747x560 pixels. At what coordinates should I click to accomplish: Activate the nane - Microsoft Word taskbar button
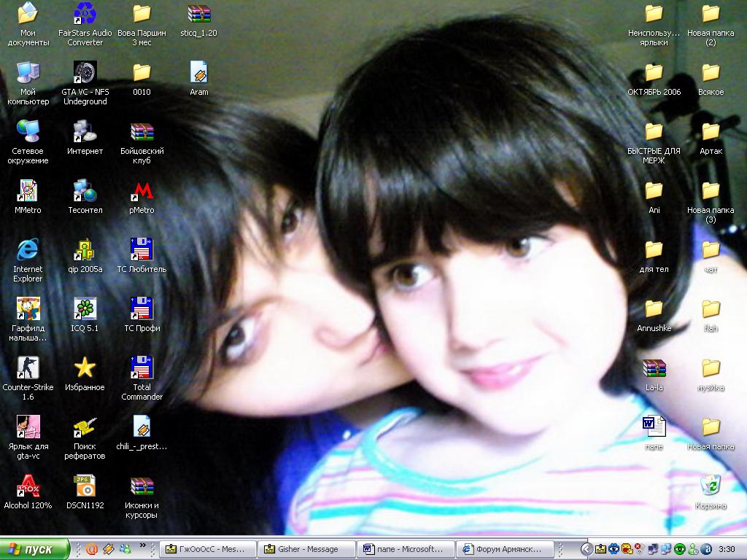[x=406, y=549]
